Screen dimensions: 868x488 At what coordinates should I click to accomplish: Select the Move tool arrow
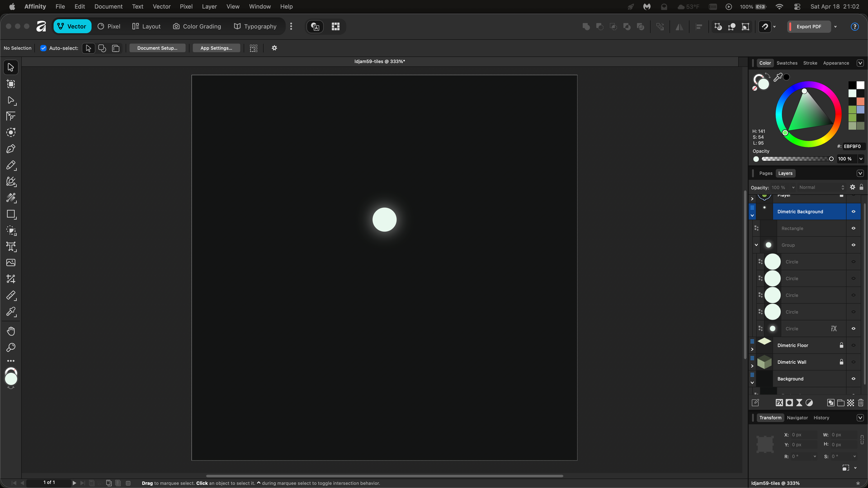click(x=11, y=67)
